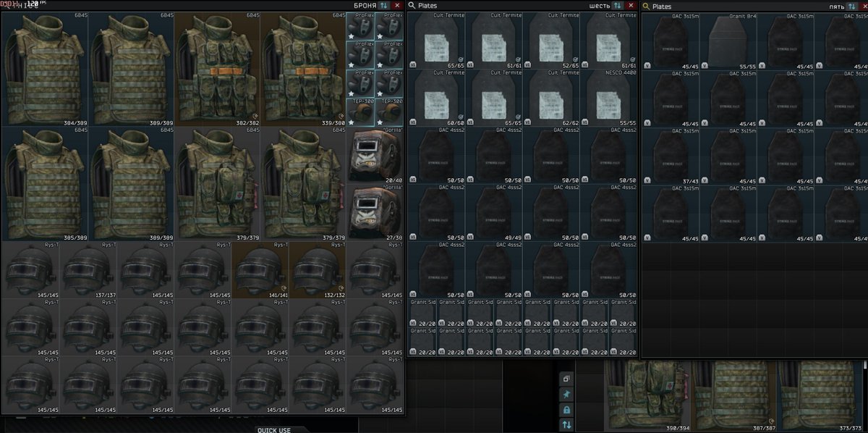Sort the БРОНЯ container contents
868x433 pixels.
point(383,5)
